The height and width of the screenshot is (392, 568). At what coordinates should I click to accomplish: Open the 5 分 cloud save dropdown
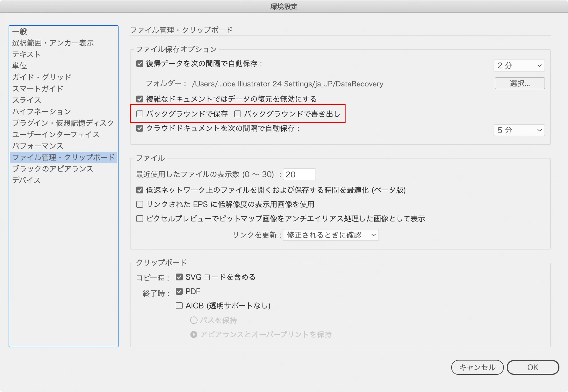coord(519,130)
